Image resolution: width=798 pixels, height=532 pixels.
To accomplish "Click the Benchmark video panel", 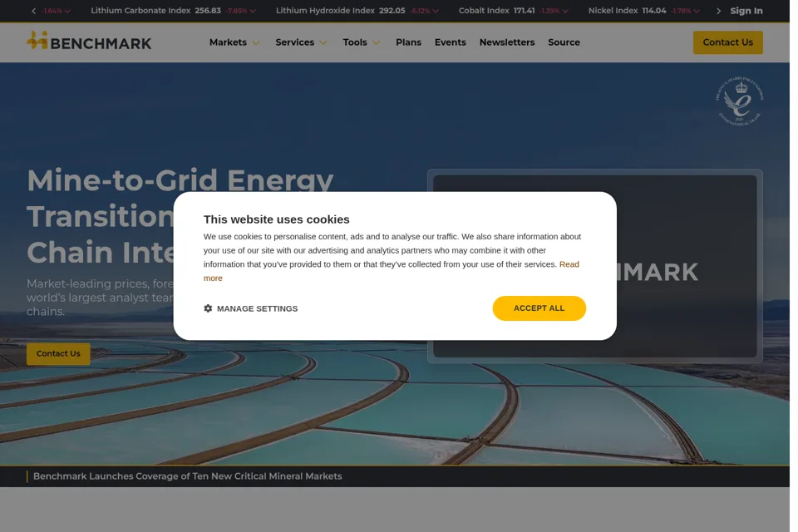I will [687, 266].
